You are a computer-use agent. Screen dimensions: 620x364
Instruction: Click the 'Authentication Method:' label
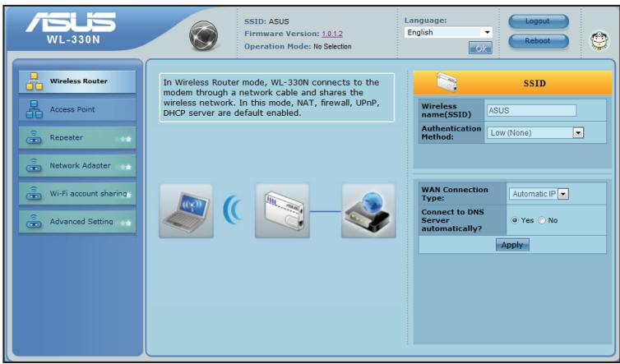click(451, 132)
